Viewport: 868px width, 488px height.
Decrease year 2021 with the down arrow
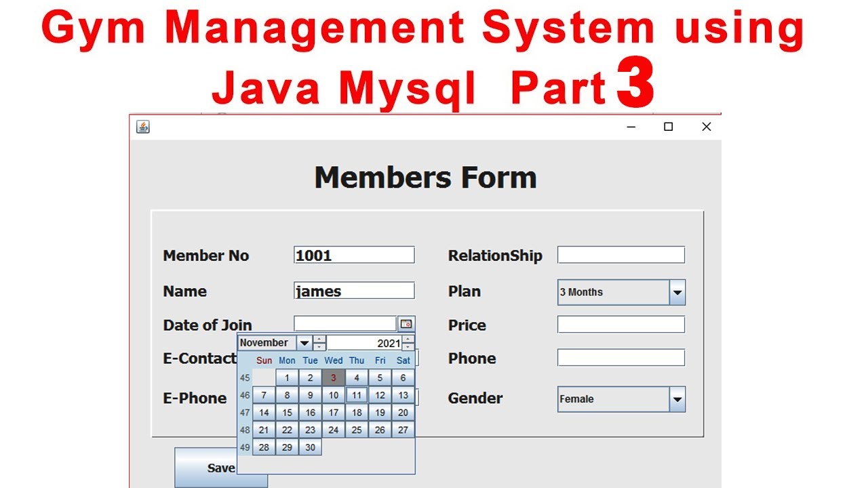(408, 347)
